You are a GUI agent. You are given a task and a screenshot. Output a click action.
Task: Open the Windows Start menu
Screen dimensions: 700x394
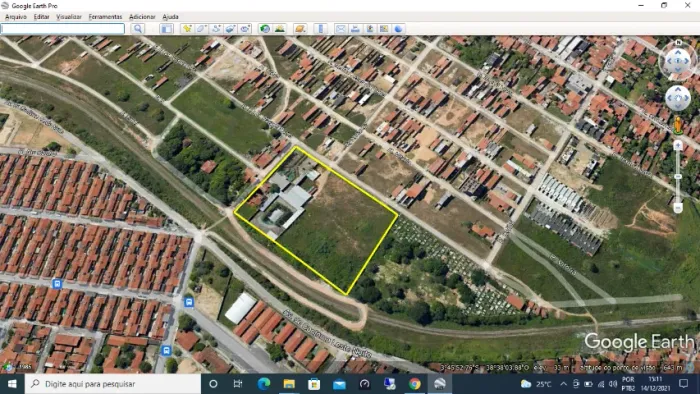coord(12,384)
